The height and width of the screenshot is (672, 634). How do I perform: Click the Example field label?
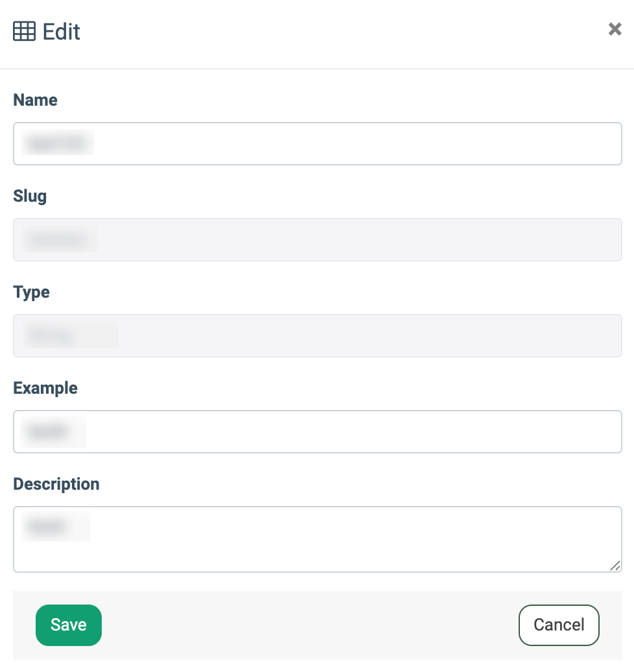(x=45, y=389)
